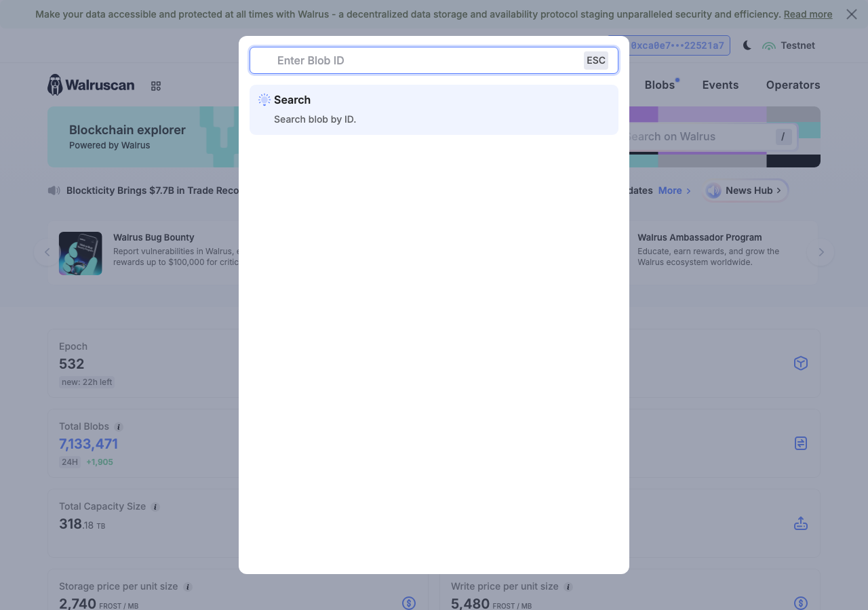Open the Blobs tab
This screenshot has height=610, width=868.
660,85
